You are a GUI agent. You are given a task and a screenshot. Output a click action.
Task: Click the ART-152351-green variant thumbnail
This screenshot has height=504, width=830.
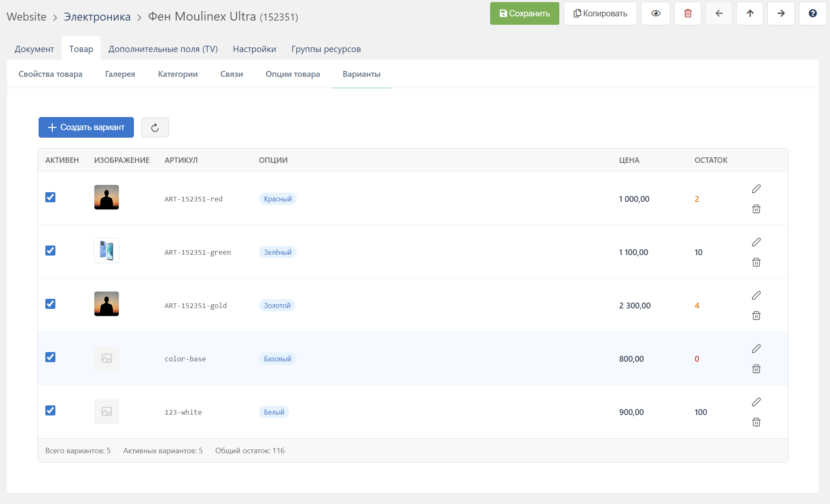pos(107,251)
